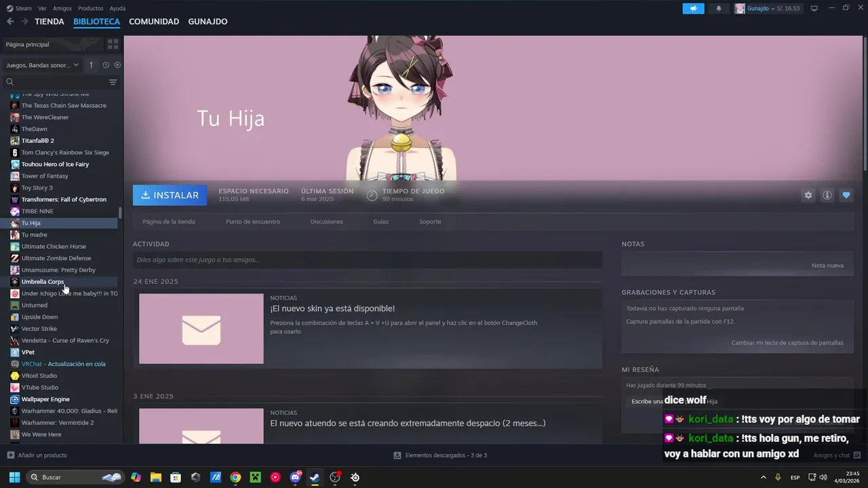Expand the Juegos, Bandas sonoras filter dropdown

point(43,65)
